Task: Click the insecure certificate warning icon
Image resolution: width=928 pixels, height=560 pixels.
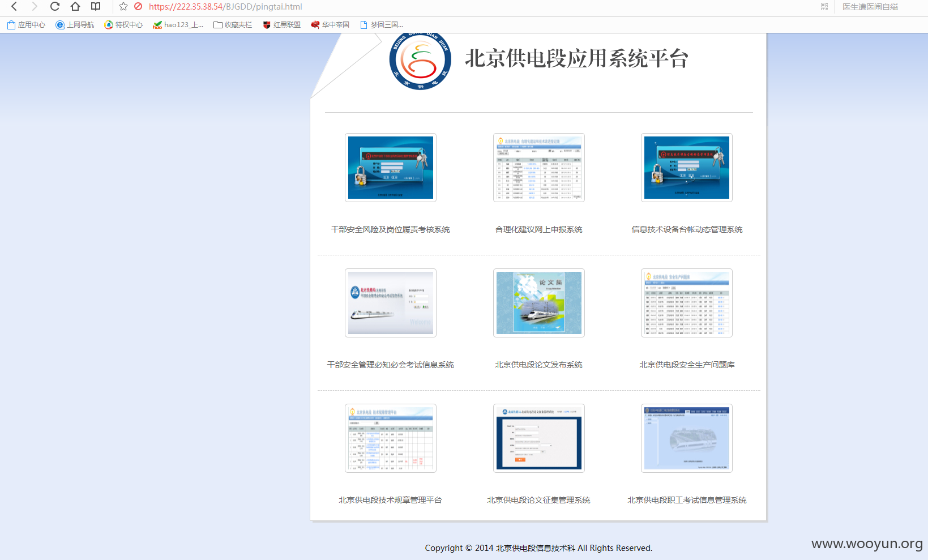Action: point(138,7)
